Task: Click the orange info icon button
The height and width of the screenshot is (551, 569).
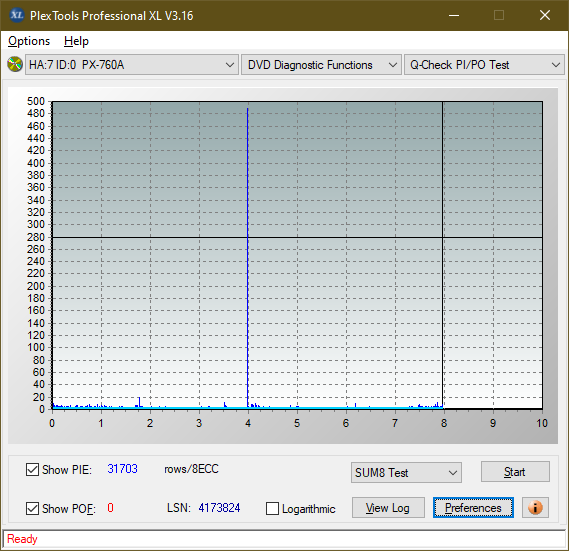Action: pyautogui.click(x=535, y=507)
